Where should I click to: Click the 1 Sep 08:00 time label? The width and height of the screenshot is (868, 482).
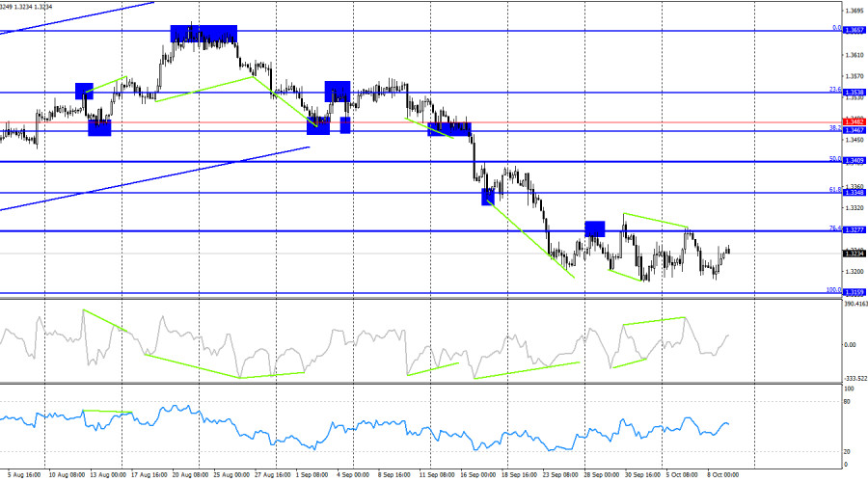coord(312,475)
